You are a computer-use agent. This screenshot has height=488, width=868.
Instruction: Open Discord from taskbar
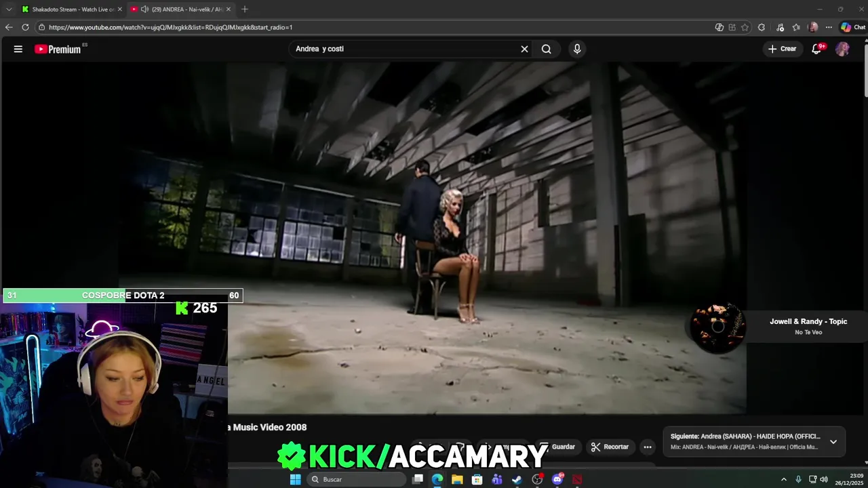(557, 479)
